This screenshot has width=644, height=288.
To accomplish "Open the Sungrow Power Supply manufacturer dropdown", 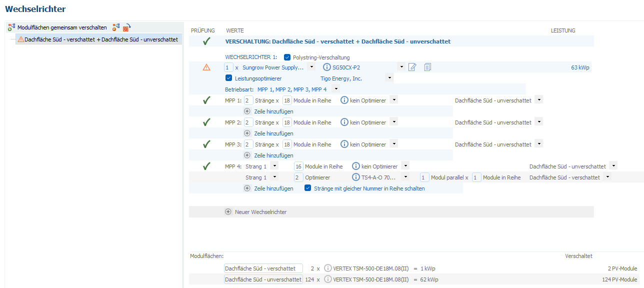I will click(x=311, y=67).
